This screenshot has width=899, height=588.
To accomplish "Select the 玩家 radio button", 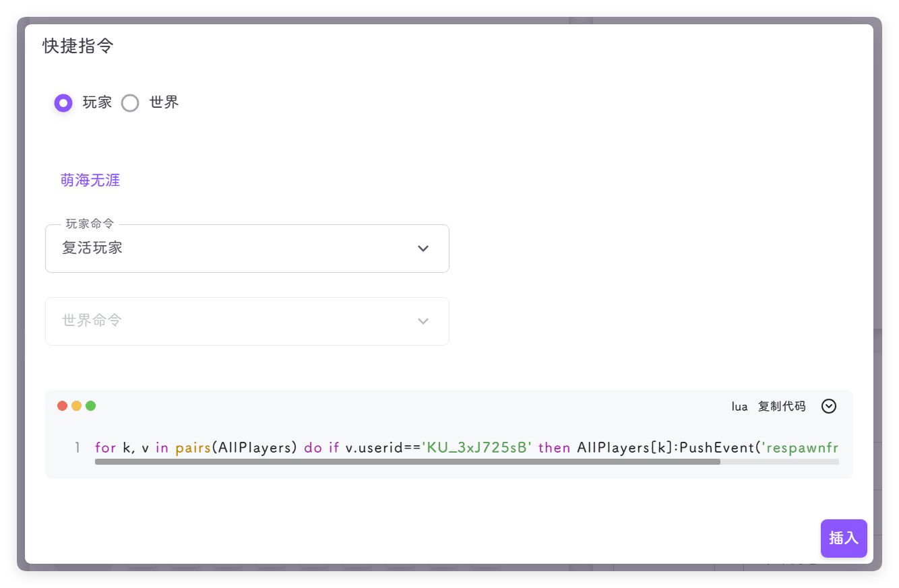I will tap(63, 103).
